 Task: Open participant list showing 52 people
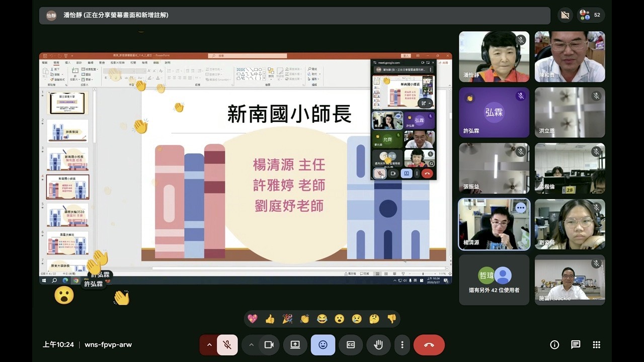coord(591,15)
